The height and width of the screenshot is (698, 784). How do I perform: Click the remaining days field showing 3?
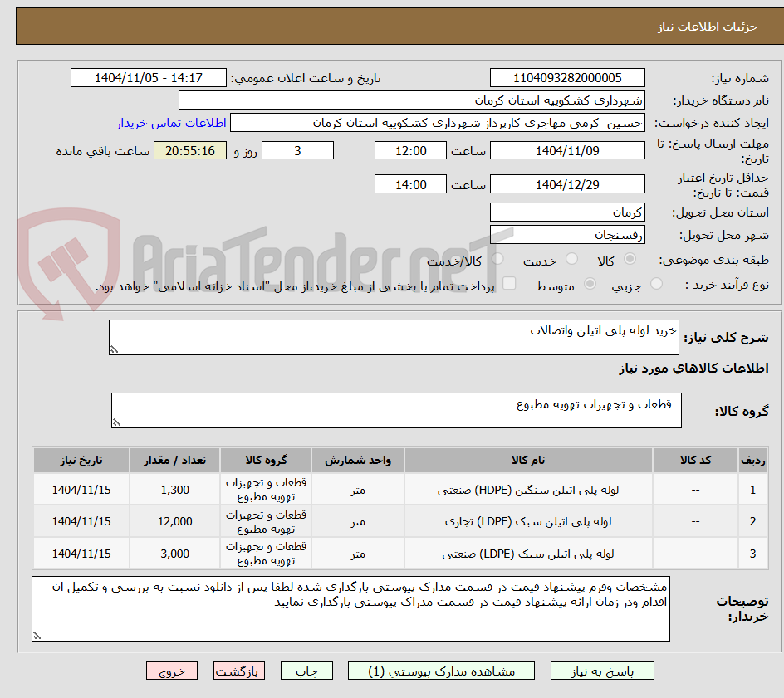297,150
